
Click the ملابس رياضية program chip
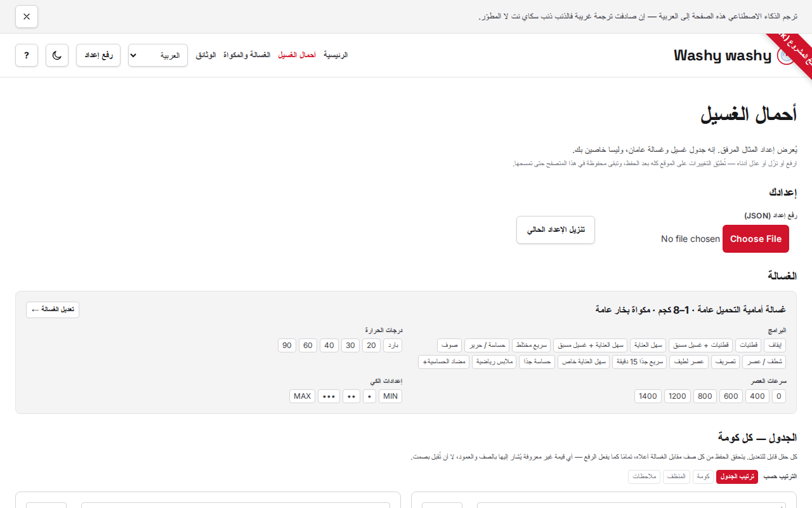[494, 362]
